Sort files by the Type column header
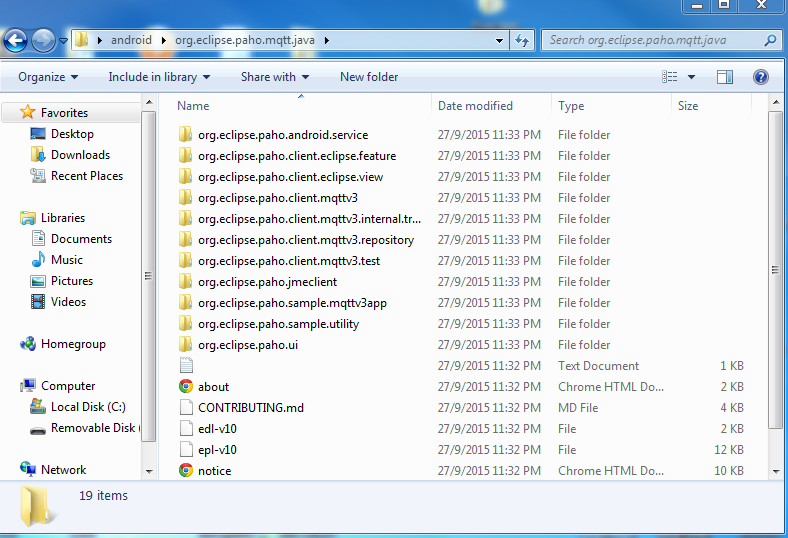Screen dimensions: 788x538 click(x=571, y=106)
